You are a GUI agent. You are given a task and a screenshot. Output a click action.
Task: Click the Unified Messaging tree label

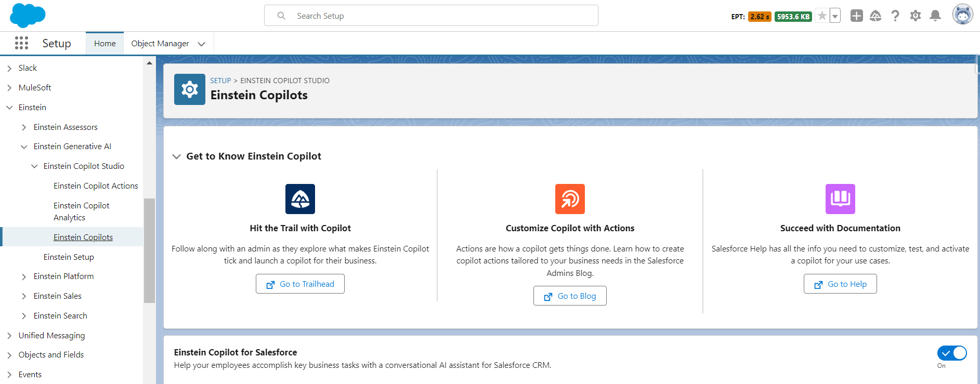tap(51, 336)
